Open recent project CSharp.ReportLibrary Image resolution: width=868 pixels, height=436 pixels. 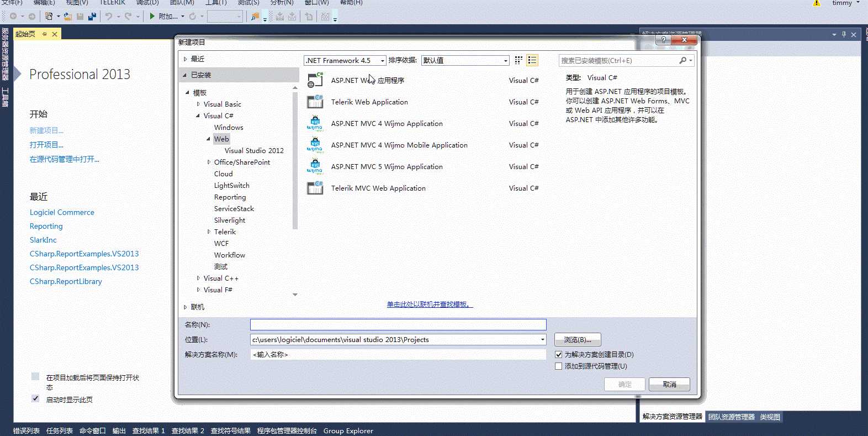66,281
